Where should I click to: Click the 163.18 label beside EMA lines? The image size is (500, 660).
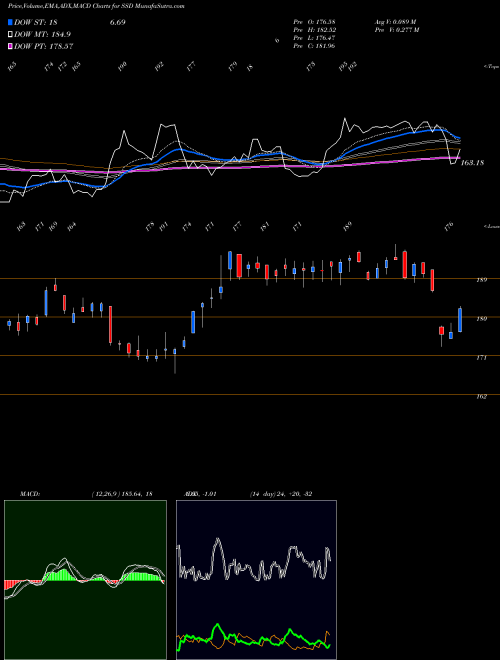pos(472,162)
